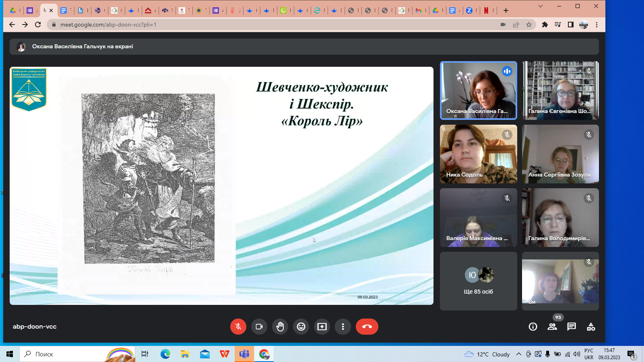Viewport: 644px width, 362px height.
Task: Open the three-dot more options menu
Action: click(343, 327)
